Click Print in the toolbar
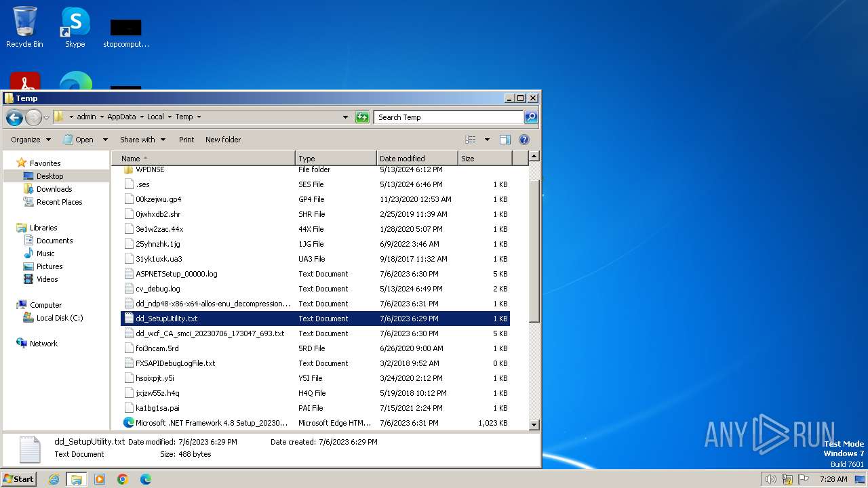868x488 pixels. 186,140
